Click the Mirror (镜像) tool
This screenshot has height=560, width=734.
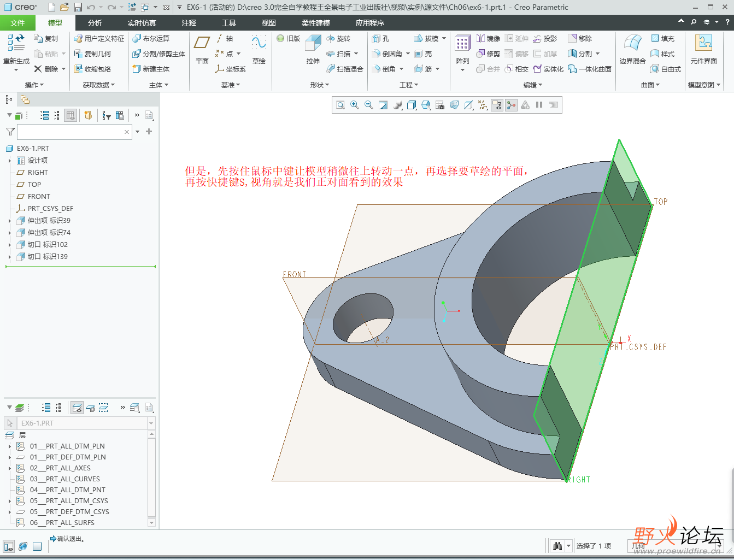tap(488, 38)
